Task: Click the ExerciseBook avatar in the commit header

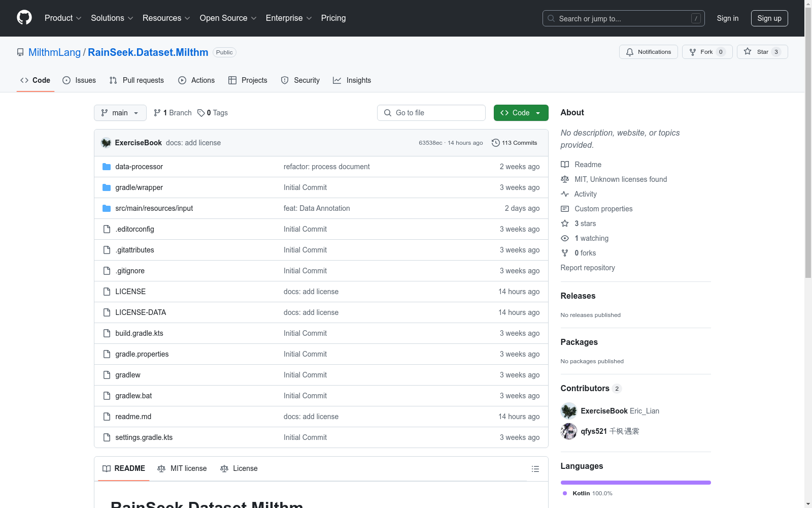Action: [x=106, y=143]
